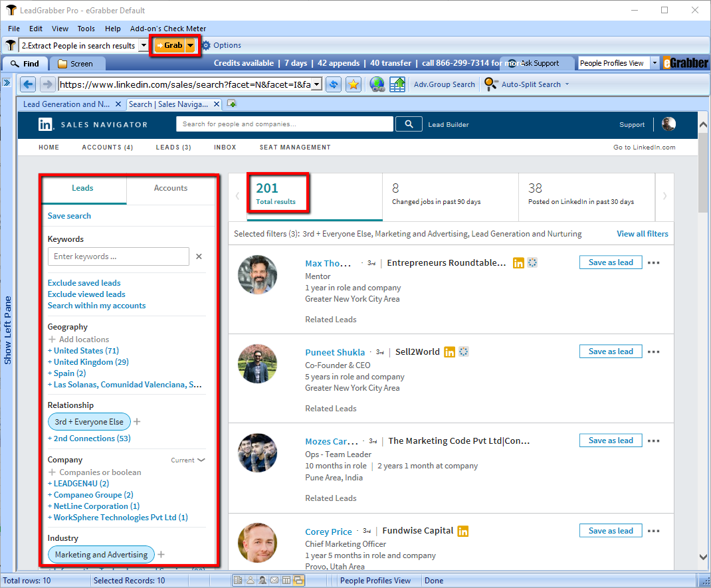Open the File menu
The height and width of the screenshot is (588, 711).
(14, 29)
